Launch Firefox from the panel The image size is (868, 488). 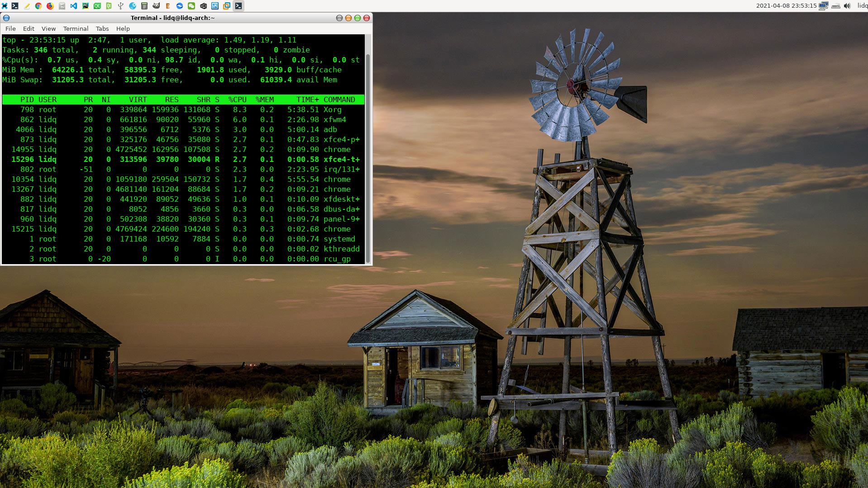50,6
